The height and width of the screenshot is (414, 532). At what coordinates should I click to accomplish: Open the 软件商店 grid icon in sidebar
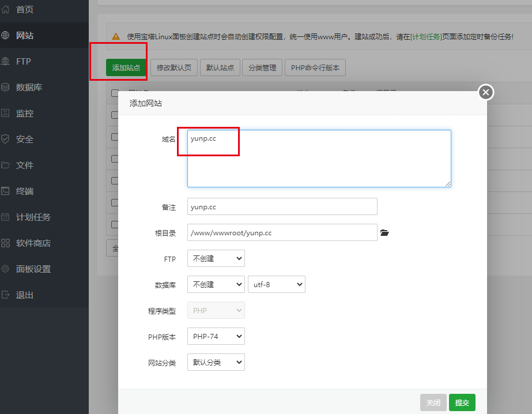(5, 243)
